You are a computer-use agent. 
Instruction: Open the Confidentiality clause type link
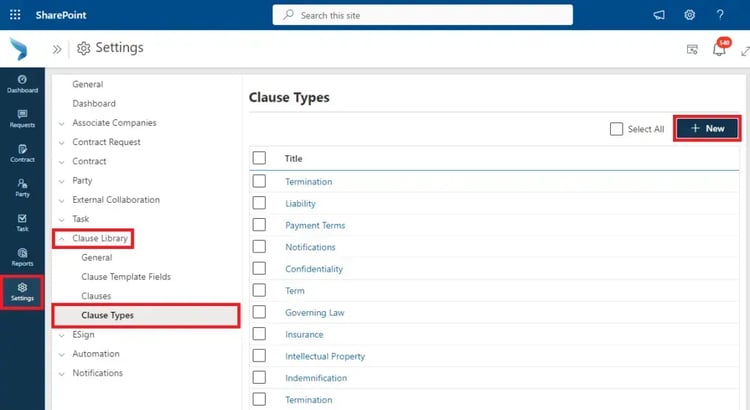click(314, 269)
